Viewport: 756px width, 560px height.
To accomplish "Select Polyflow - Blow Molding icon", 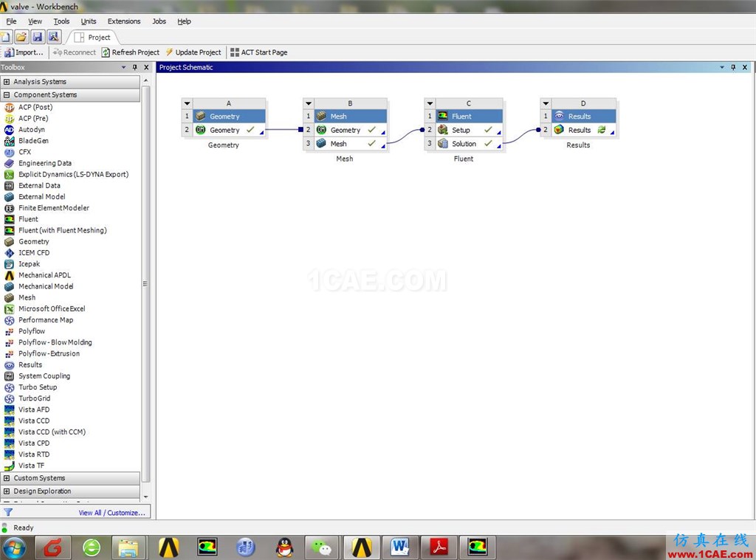I will (x=9, y=342).
